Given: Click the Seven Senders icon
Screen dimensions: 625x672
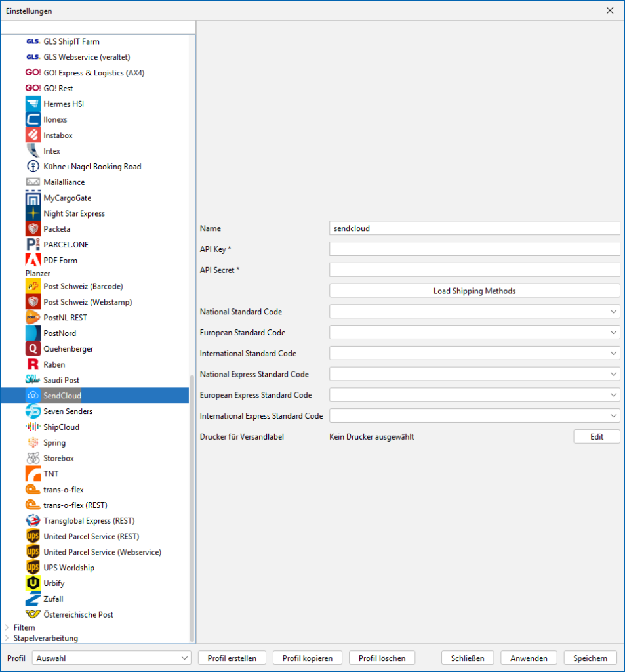Looking at the screenshot, I should point(33,411).
